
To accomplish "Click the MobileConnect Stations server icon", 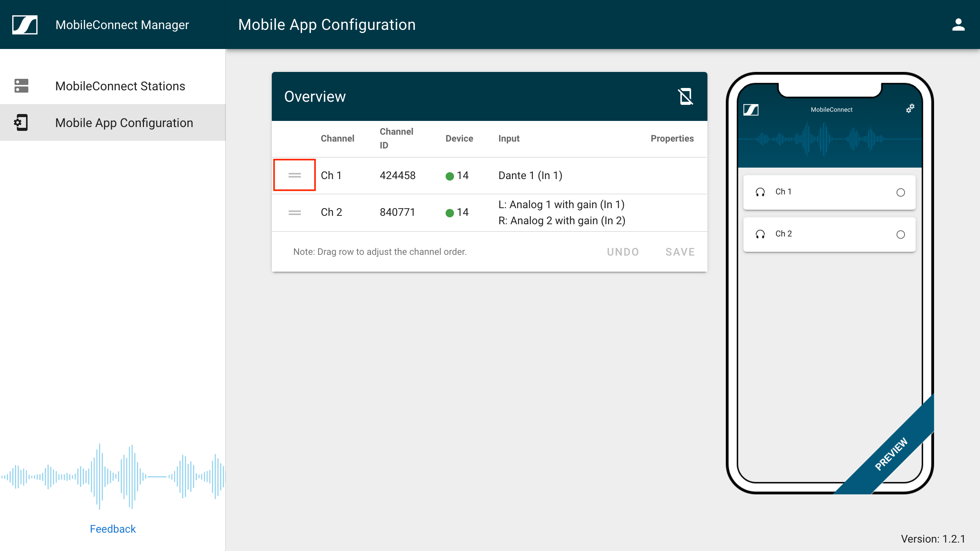I will (21, 86).
